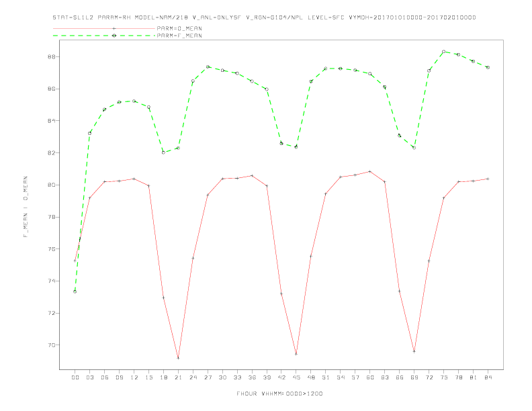Select the green dashed F_MEAN legend line sample

click(104, 36)
